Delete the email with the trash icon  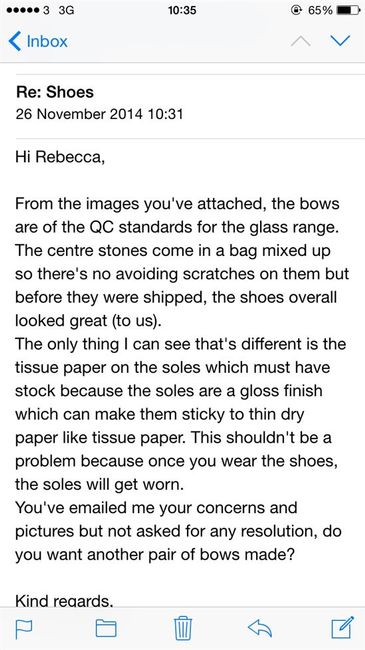point(182,628)
